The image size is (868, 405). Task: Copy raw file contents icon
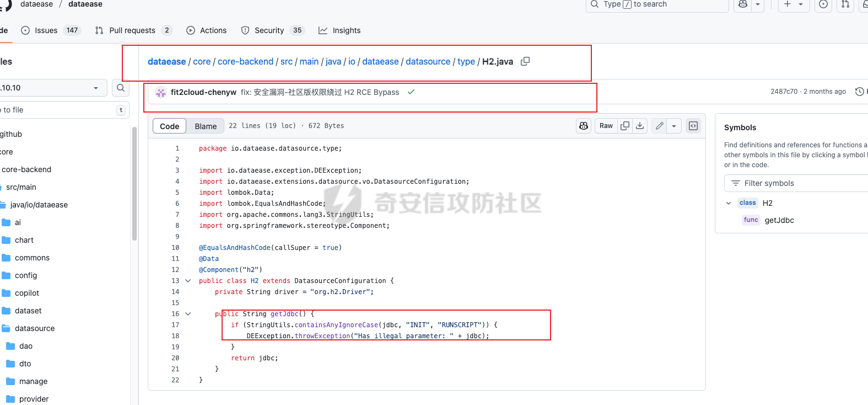point(625,126)
